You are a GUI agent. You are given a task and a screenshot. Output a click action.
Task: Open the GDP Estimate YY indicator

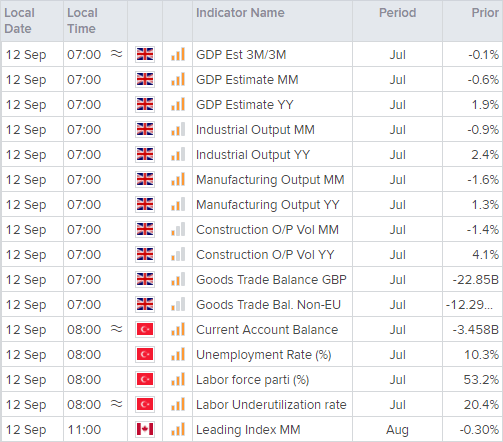245,105
